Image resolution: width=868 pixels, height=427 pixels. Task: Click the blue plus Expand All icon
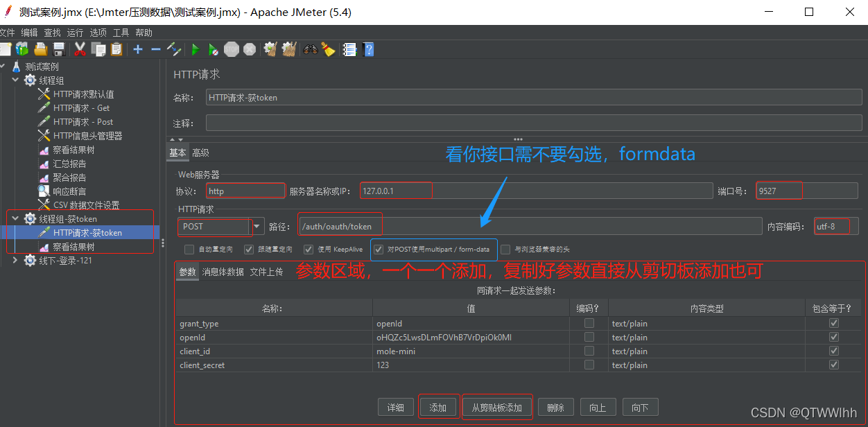pos(138,49)
